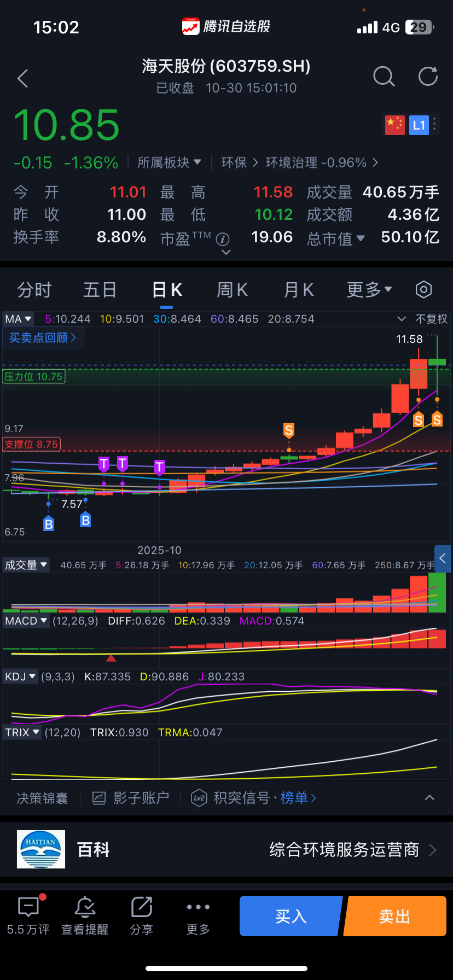
Task: Tap the blue B marker near 7.57
Action: tap(85, 520)
